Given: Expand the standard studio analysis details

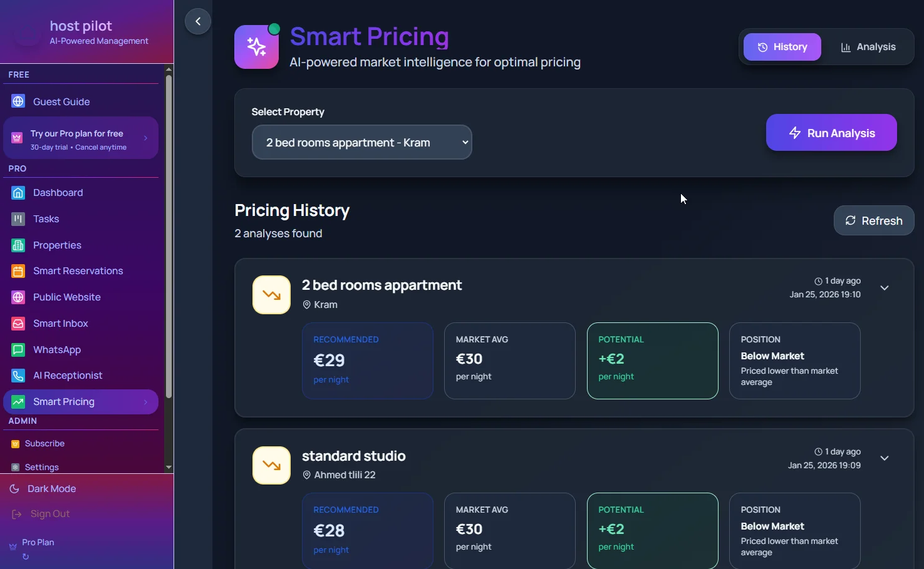Looking at the screenshot, I should point(885,458).
